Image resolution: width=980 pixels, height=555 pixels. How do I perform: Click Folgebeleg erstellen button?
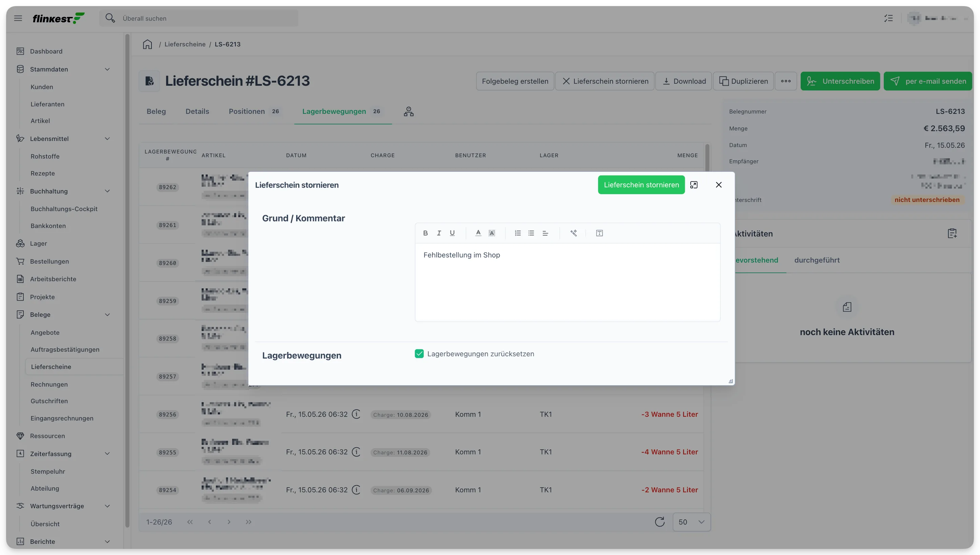click(515, 81)
